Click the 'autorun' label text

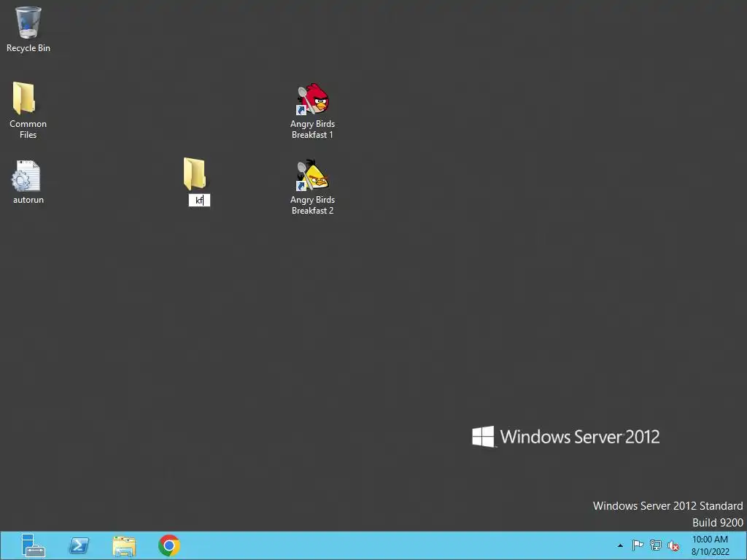[x=28, y=200]
